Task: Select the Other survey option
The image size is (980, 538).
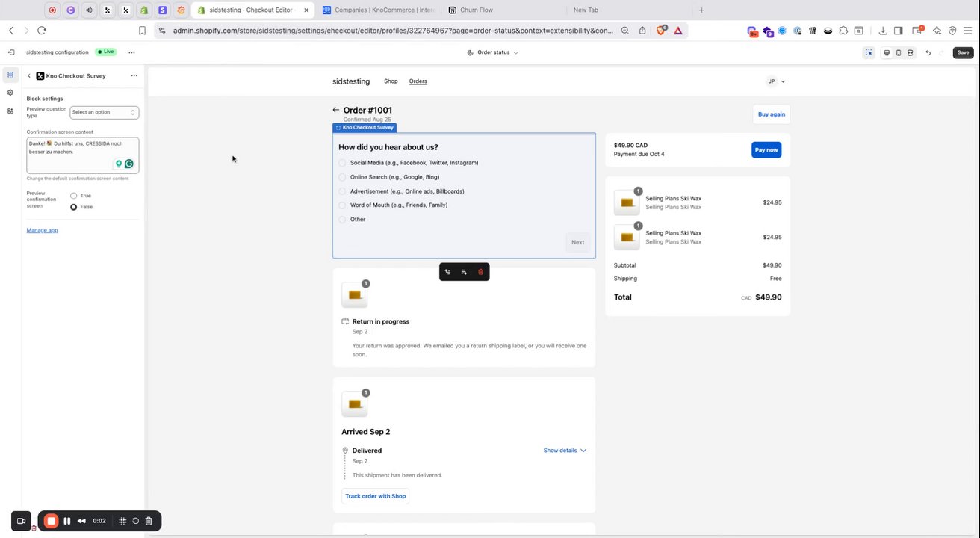Action: point(342,220)
